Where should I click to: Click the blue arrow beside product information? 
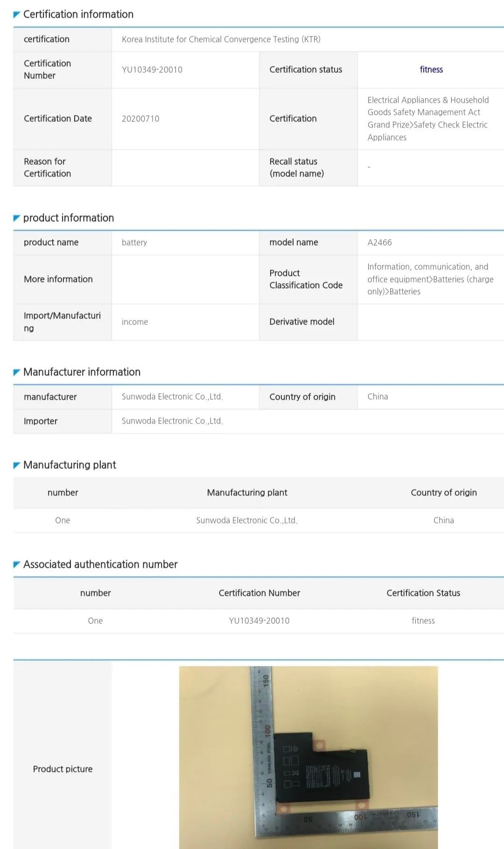click(17, 218)
